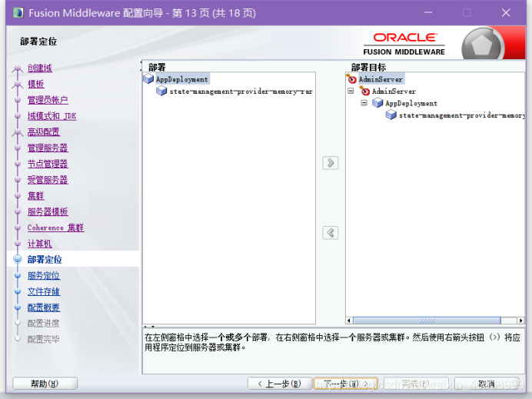Open the 服务定位 step
The image size is (532, 399).
pos(44,275)
